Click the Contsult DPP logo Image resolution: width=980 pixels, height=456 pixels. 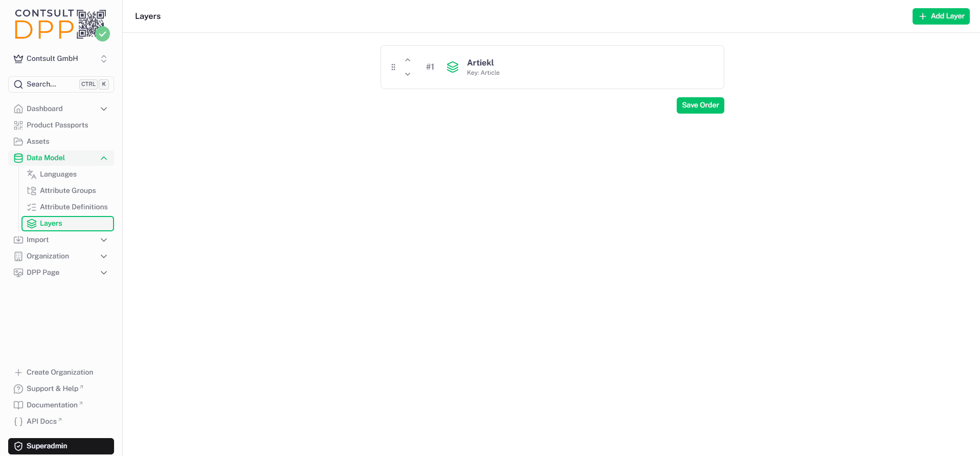[x=61, y=24]
